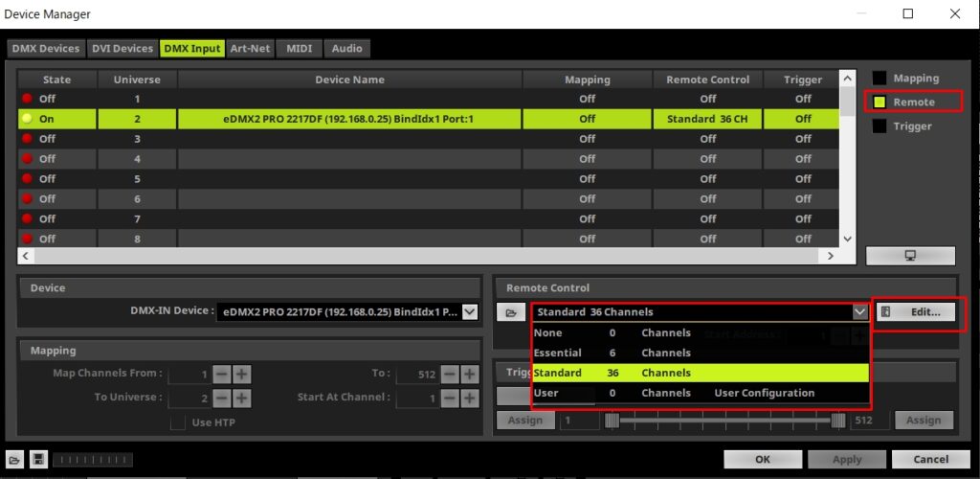980x479 pixels.
Task: Click the table scroll up arrow
Action: click(848, 79)
